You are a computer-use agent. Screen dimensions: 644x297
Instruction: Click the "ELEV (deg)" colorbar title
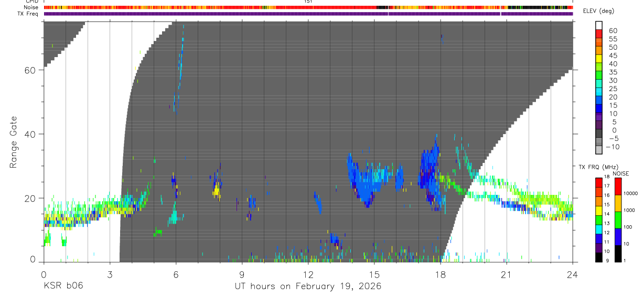[600, 11]
